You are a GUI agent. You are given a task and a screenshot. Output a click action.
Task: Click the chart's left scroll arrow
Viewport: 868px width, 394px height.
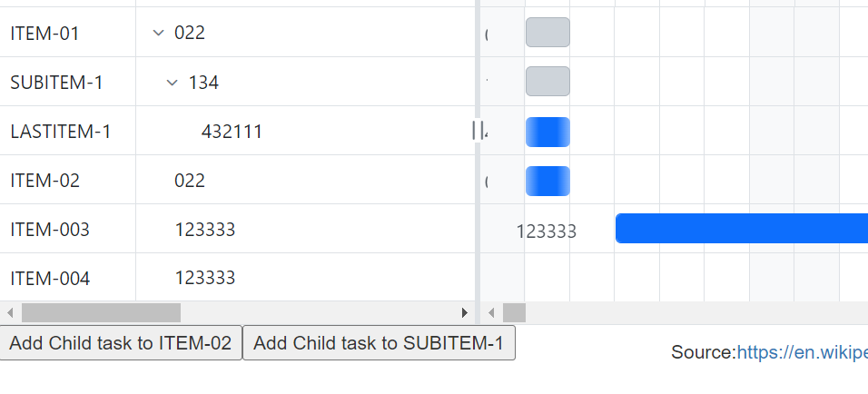(491, 313)
